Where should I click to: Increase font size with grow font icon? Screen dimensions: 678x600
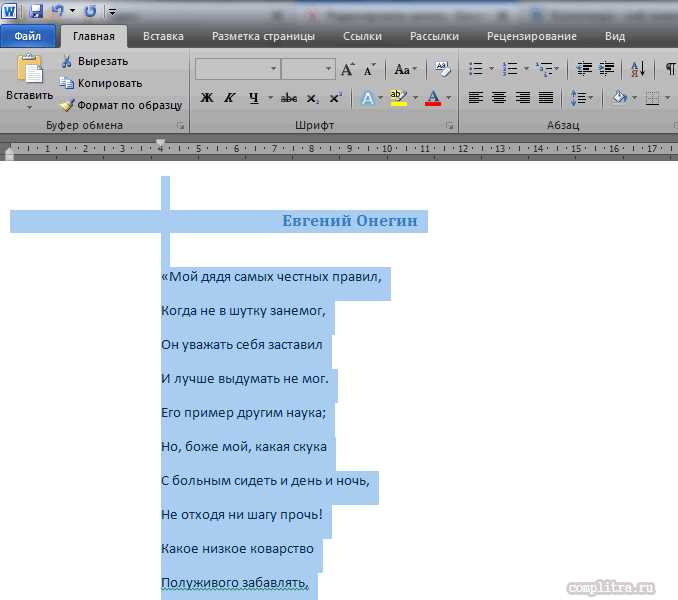(x=348, y=69)
